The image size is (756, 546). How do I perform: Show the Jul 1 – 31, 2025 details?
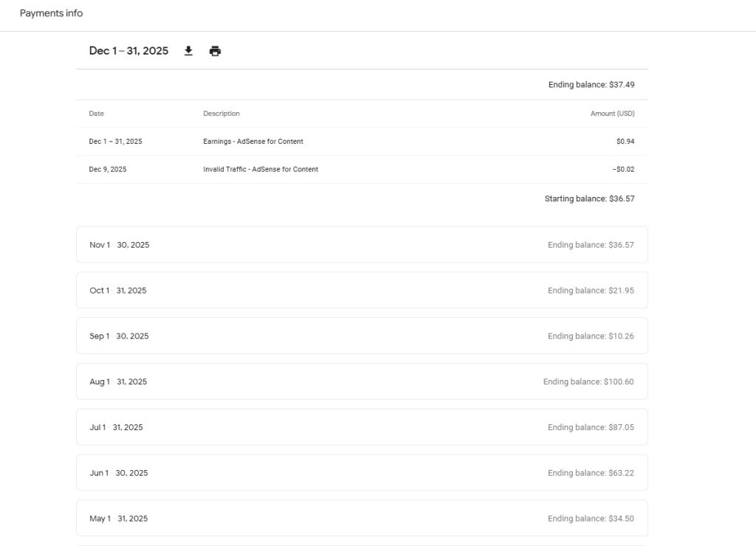pyautogui.click(x=362, y=427)
